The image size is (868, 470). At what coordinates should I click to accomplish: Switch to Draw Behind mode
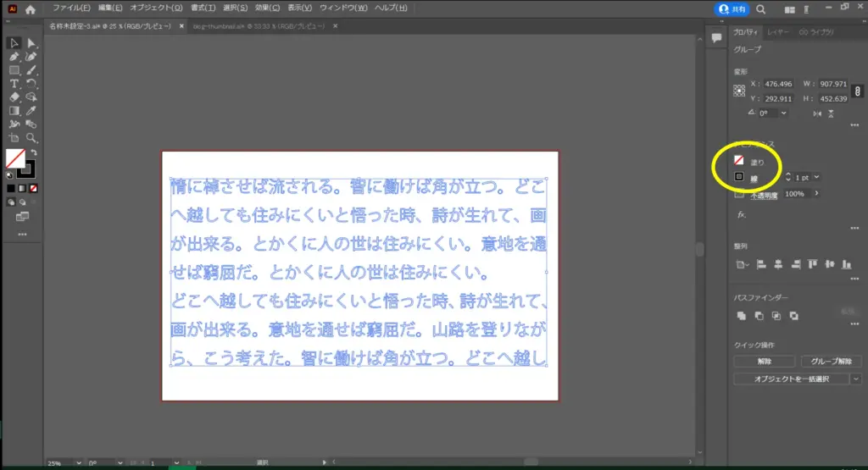tap(22, 202)
